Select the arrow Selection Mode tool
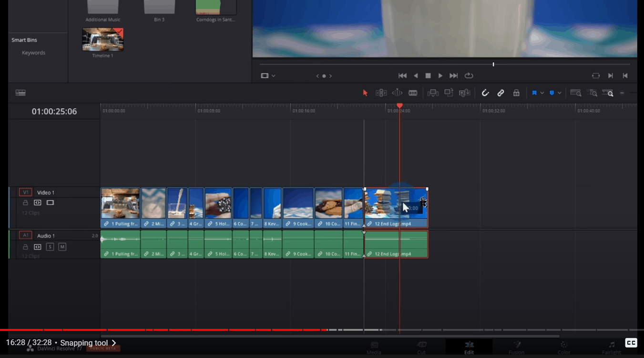Screen dimensions: 644x358 pyautogui.click(x=365, y=93)
